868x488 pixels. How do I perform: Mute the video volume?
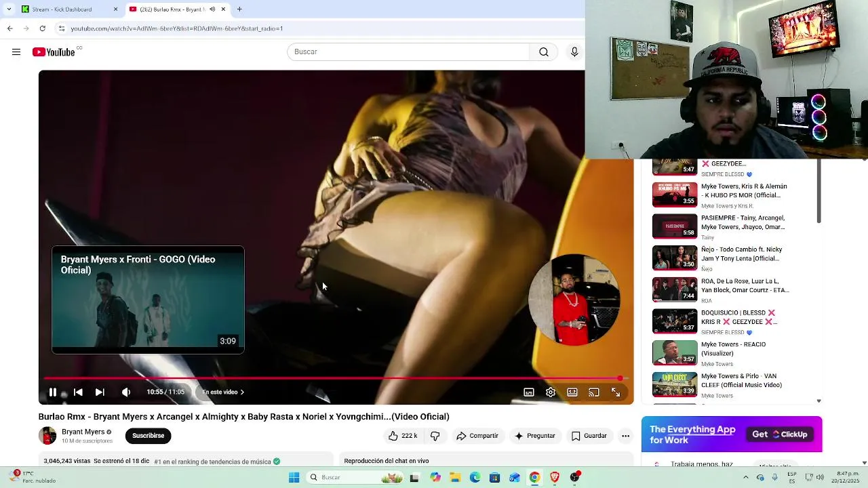[x=126, y=392]
